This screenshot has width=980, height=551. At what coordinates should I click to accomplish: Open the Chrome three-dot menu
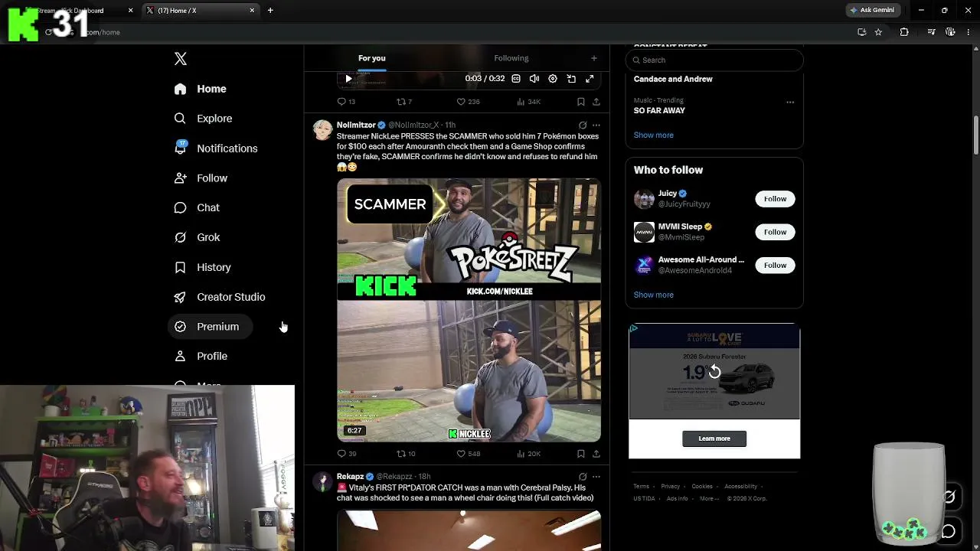(969, 32)
